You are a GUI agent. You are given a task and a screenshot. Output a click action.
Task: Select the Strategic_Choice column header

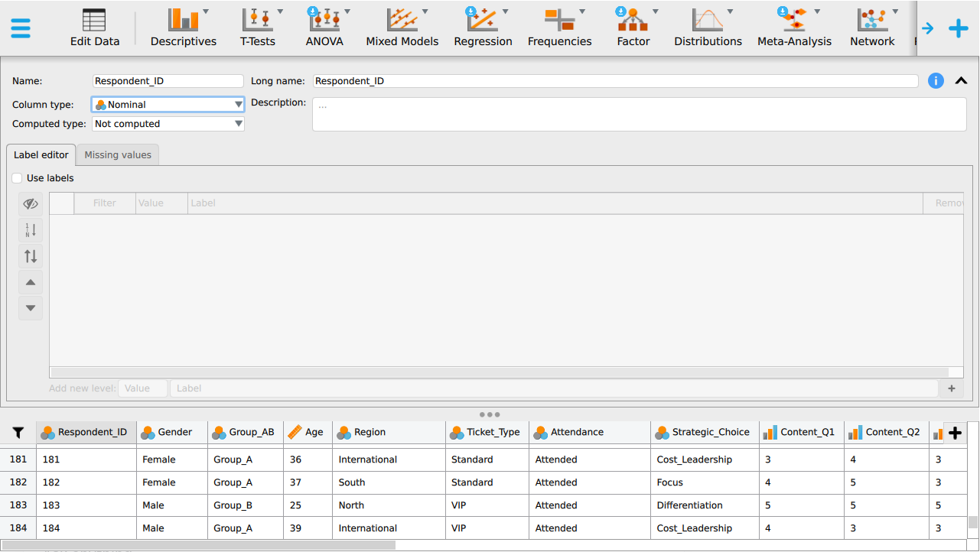coord(705,432)
